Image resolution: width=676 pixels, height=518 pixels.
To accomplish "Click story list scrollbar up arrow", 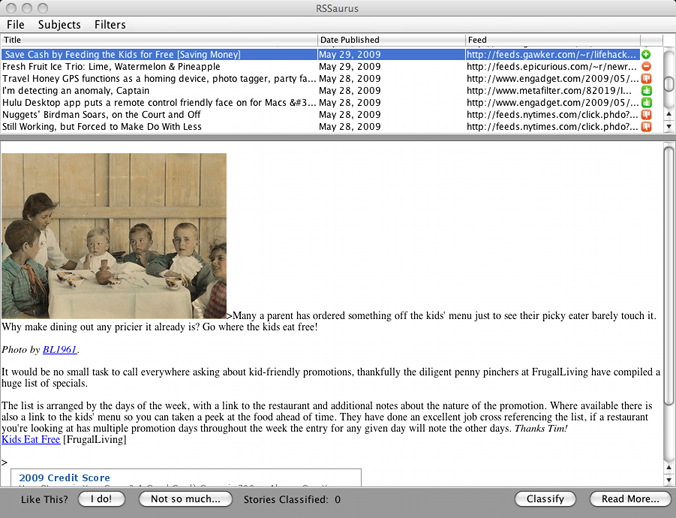I will [x=669, y=115].
